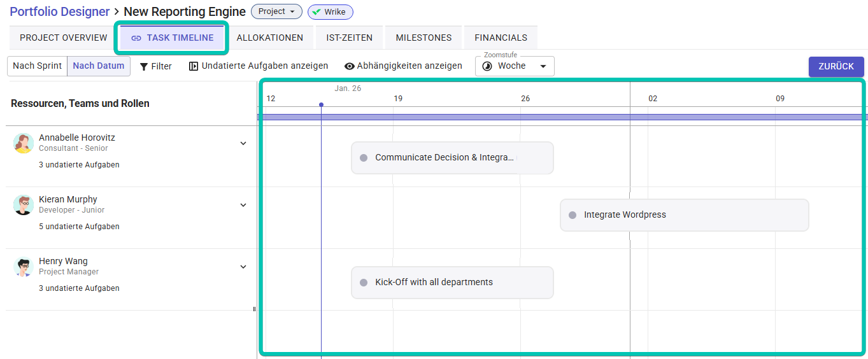The width and height of the screenshot is (868, 359).
Task: Open the Zoomstufe Woche dropdown
Action: click(x=515, y=66)
